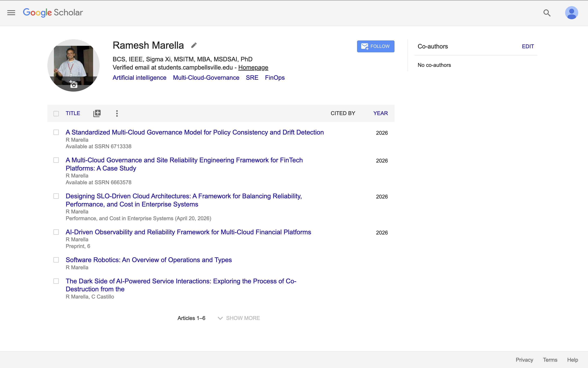The height and width of the screenshot is (368, 588).
Task: Open the account avatar in header
Action: click(x=571, y=13)
